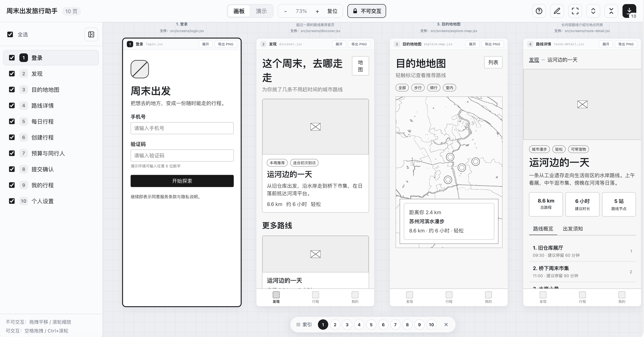Uncheck the 预算与同行人 page checkbox

click(12, 153)
